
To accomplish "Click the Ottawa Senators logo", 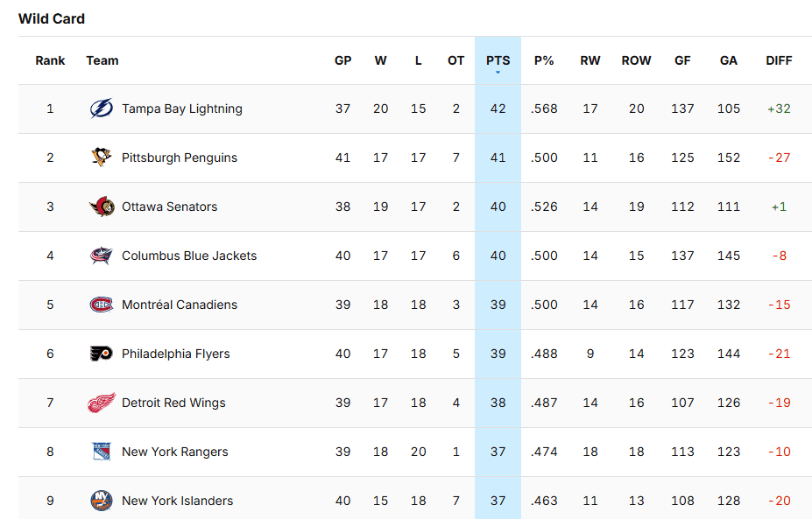I will click(102, 207).
